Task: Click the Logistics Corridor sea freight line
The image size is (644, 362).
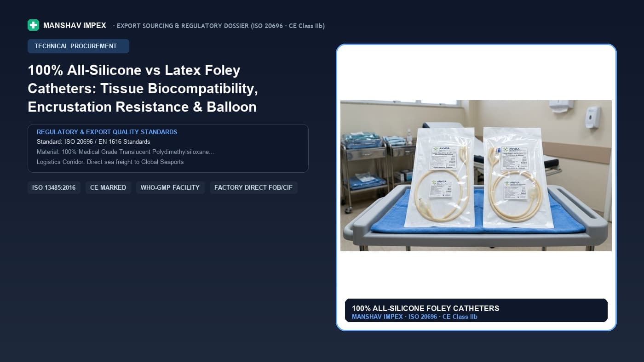Action: [110, 162]
